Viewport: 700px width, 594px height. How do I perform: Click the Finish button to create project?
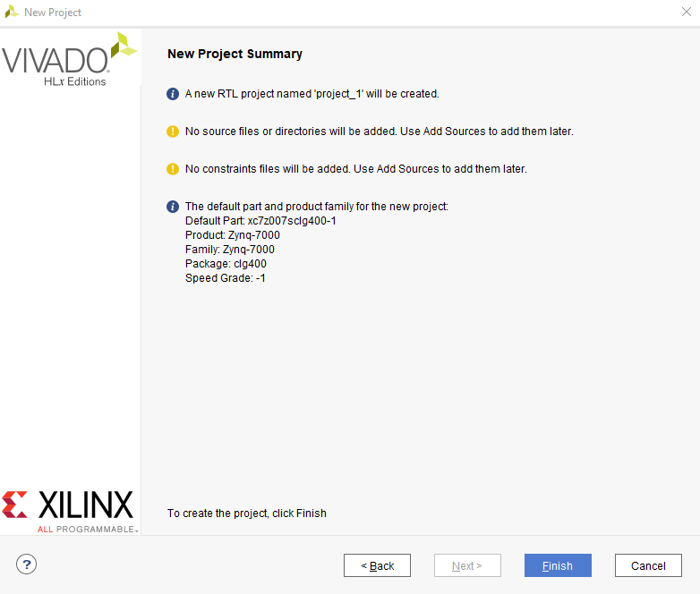[558, 565]
